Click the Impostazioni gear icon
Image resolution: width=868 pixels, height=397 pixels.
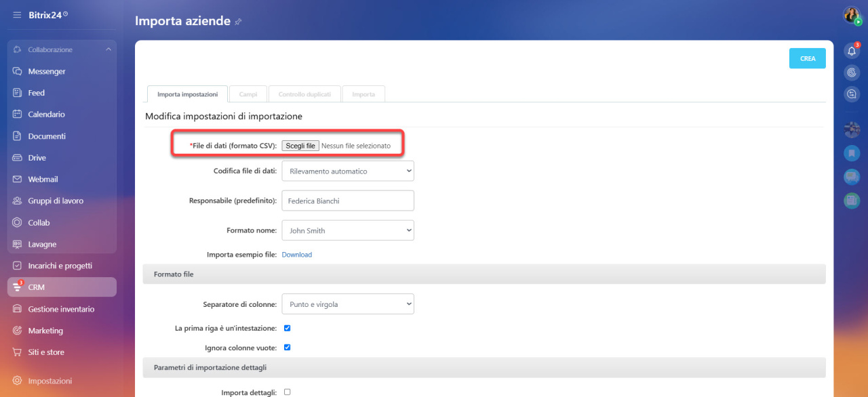[18, 381]
